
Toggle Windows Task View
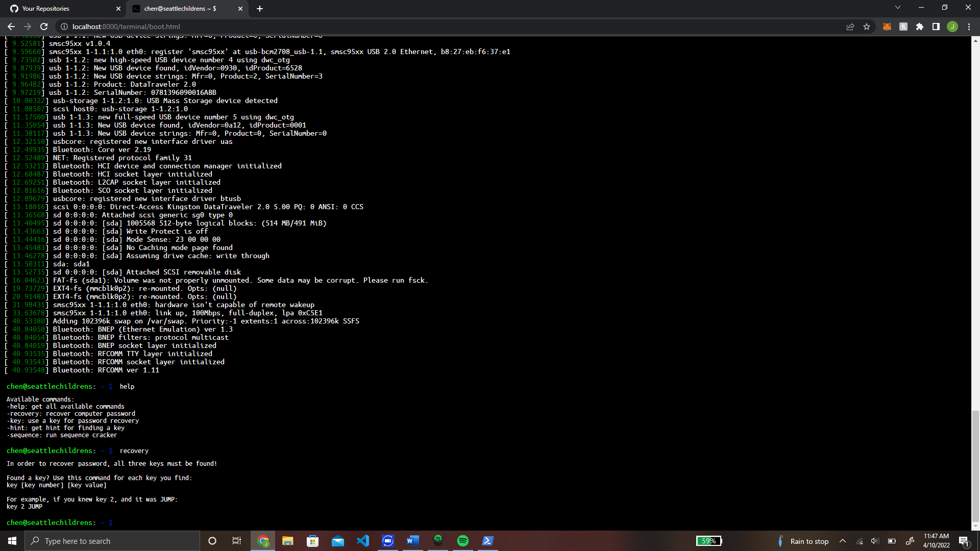point(236,541)
